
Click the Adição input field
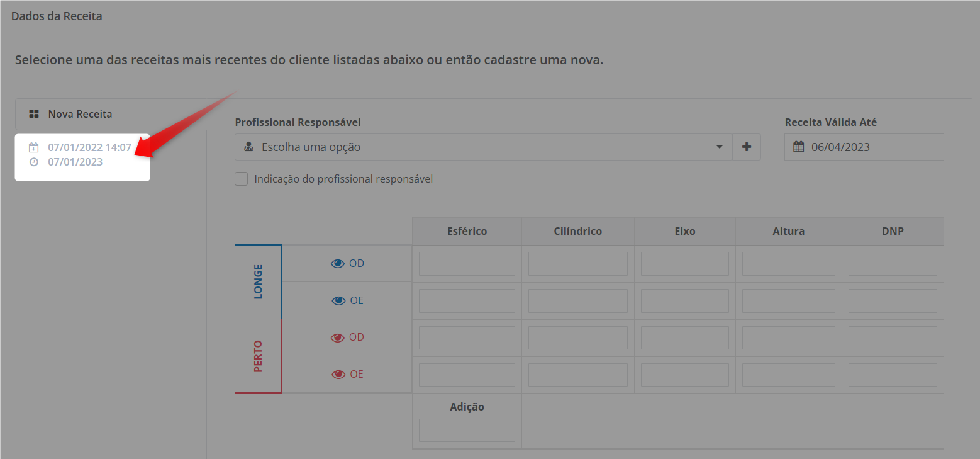click(467, 430)
